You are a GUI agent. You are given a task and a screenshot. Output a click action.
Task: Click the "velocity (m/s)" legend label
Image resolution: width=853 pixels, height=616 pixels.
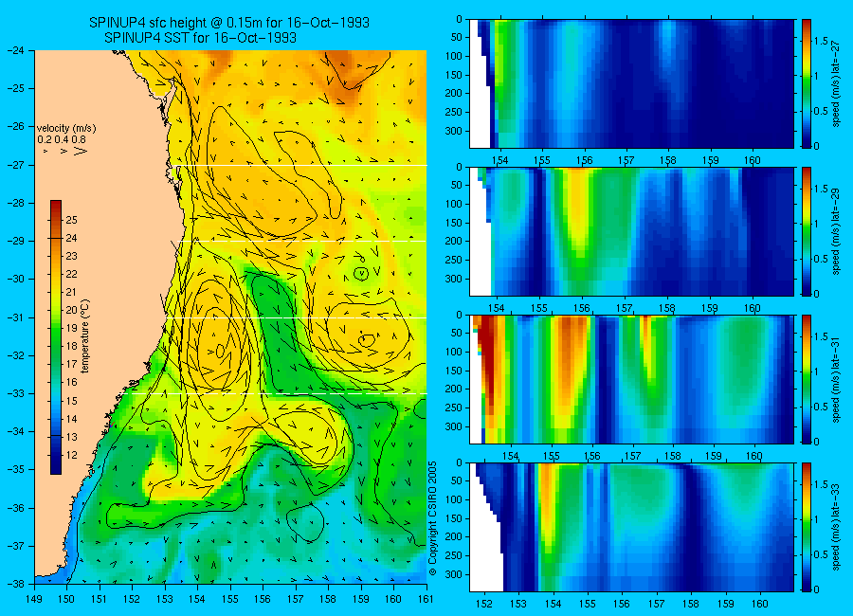coord(66,129)
